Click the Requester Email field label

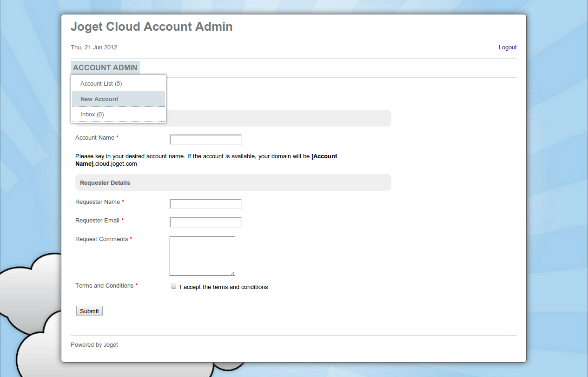point(97,221)
